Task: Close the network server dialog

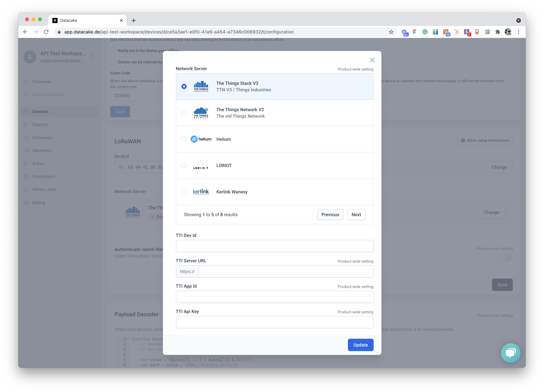Action: click(x=372, y=60)
